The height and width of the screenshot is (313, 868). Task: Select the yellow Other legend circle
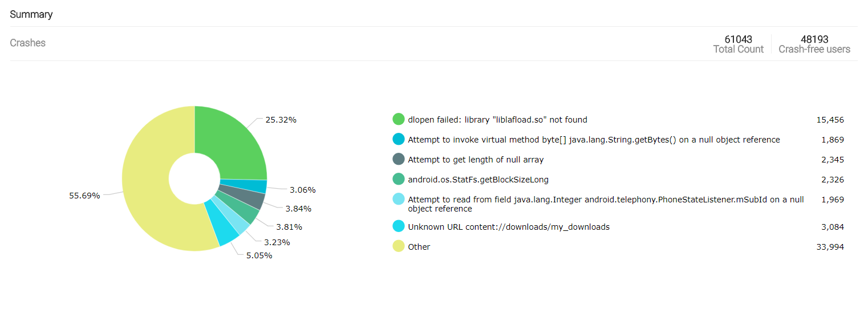399,247
